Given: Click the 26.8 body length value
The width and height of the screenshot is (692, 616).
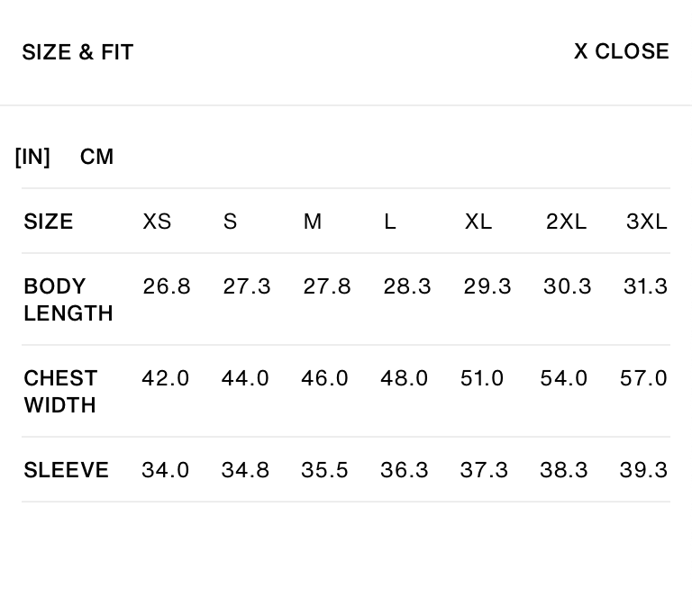Looking at the screenshot, I should point(167,286).
